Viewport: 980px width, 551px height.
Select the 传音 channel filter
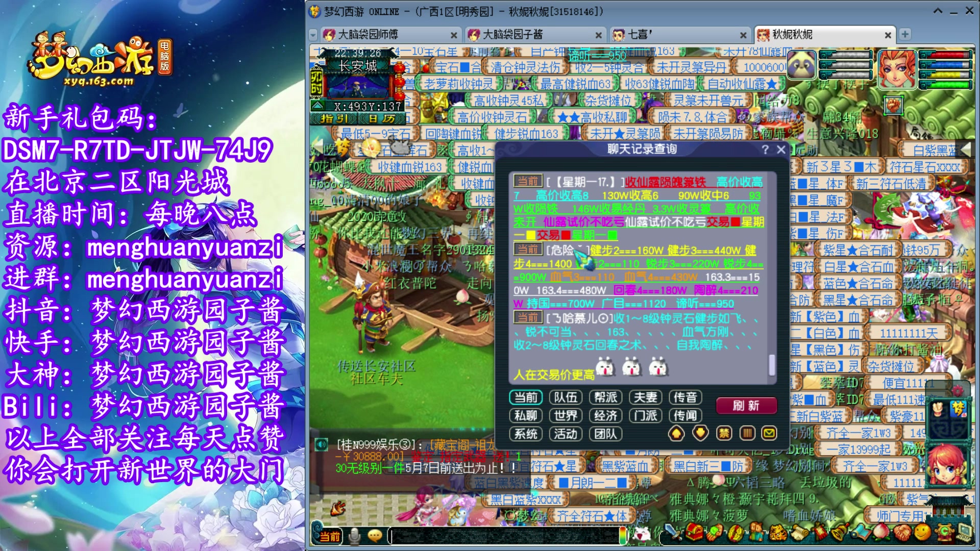[685, 397]
